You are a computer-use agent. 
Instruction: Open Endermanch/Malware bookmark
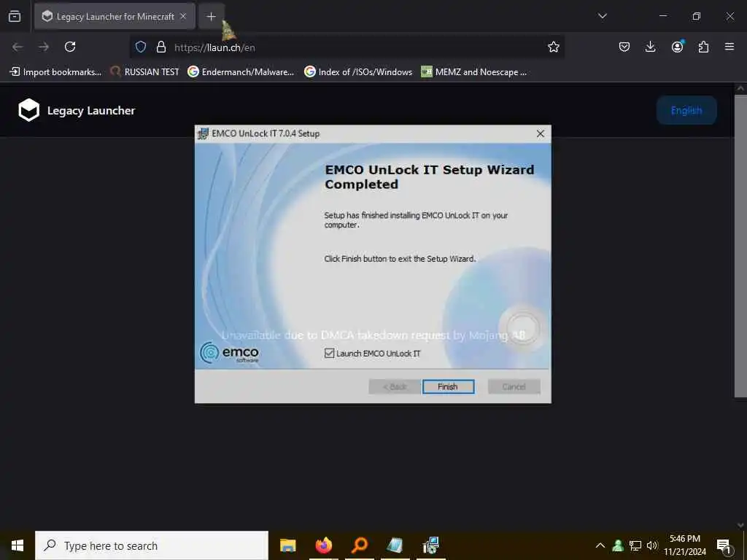click(x=241, y=72)
